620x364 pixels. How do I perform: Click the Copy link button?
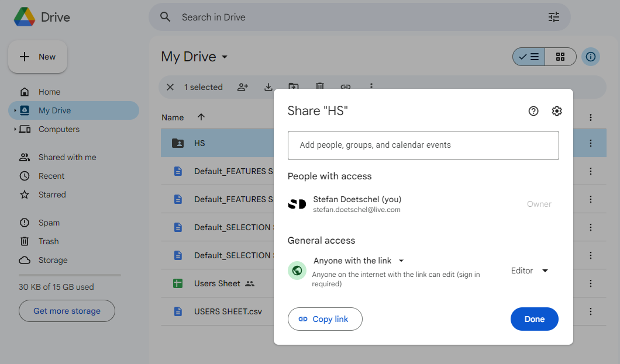(x=325, y=319)
